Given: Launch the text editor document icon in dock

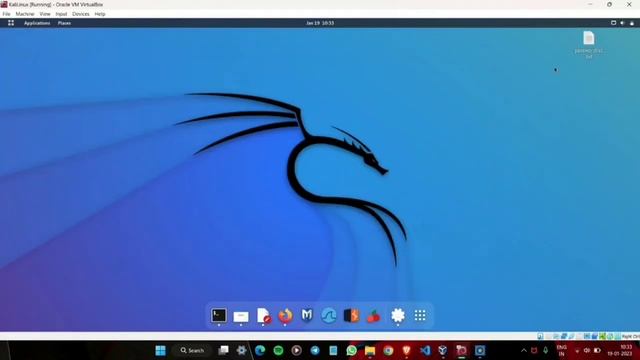Looking at the screenshot, I should [x=263, y=316].
